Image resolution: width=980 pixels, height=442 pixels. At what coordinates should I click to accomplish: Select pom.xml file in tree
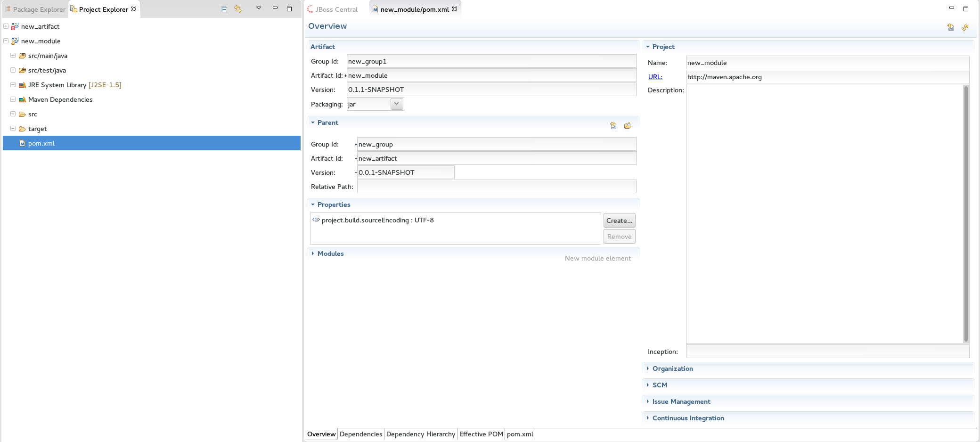click(152, 143)
